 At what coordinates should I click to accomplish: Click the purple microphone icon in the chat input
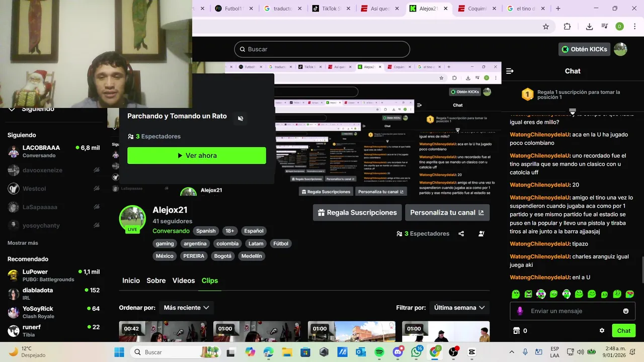(x=520, y=311)
